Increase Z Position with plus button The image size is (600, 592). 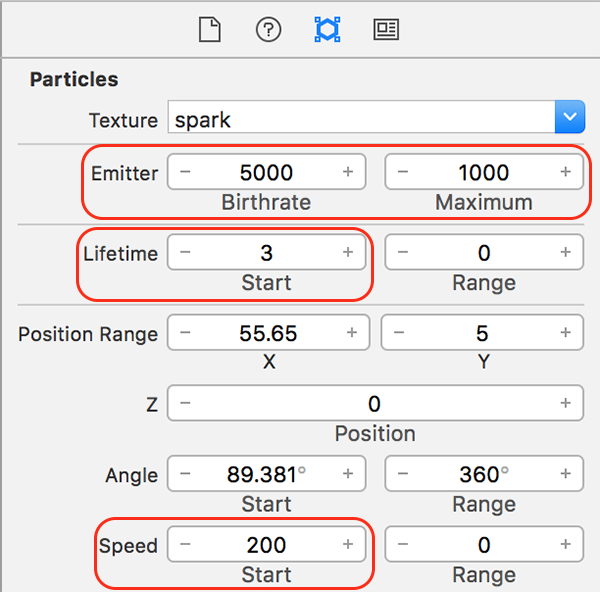click(x=566, y=403)
